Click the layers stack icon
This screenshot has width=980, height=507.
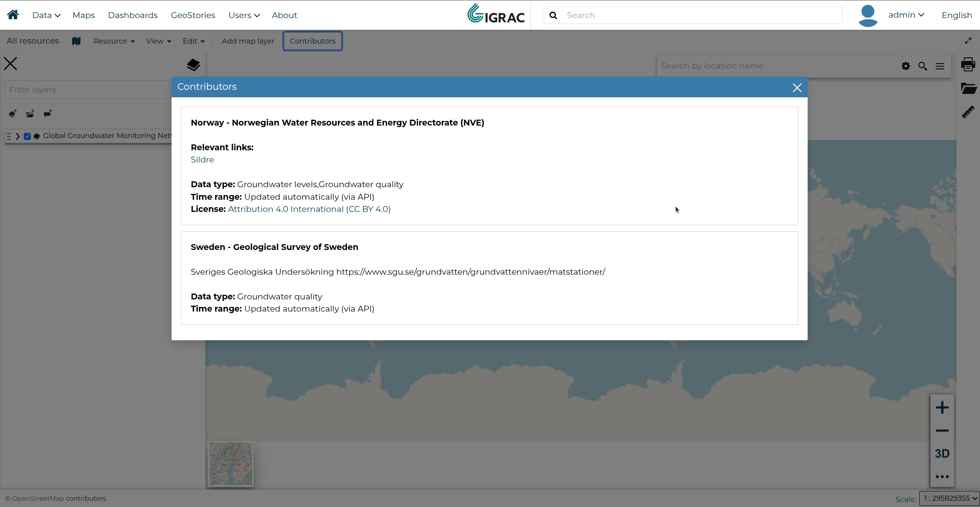click(x=193, y=65)
